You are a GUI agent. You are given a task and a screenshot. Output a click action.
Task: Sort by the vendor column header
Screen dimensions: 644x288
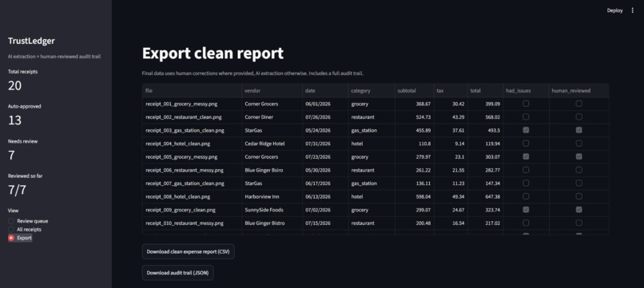coord(272,91)
